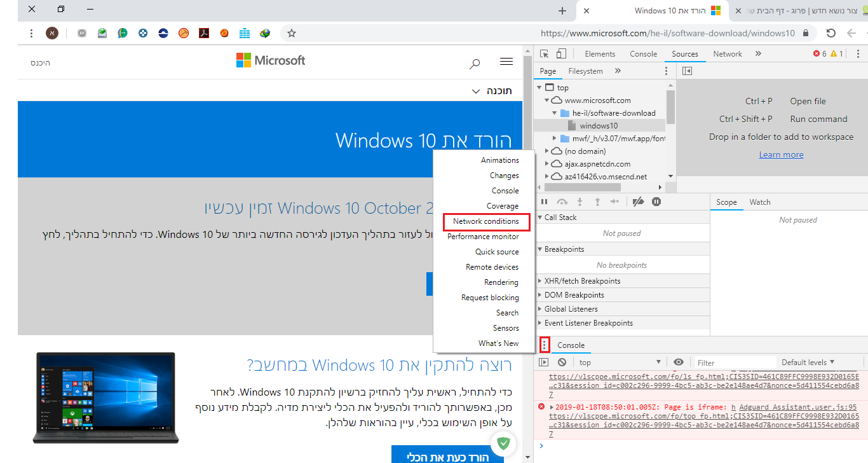Collapse the top frame tree node
Image resolution: width=868 pixels, height=463 pixels.
(540, 88)
